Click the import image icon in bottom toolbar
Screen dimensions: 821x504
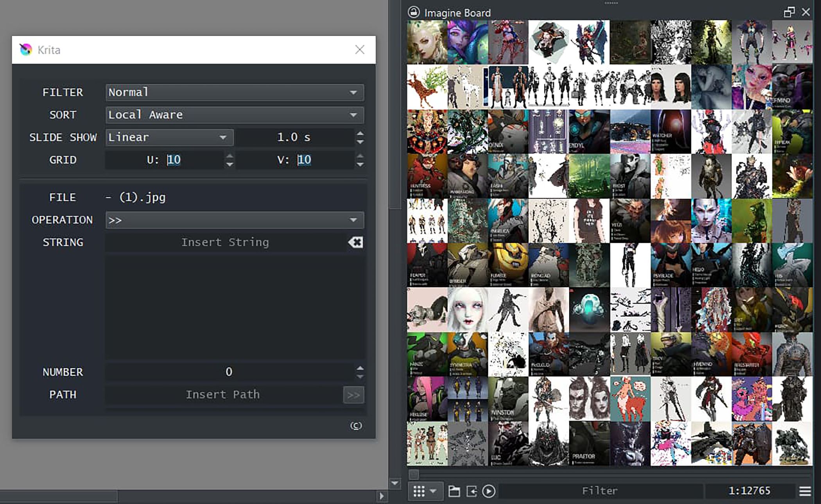coord(471,491)
